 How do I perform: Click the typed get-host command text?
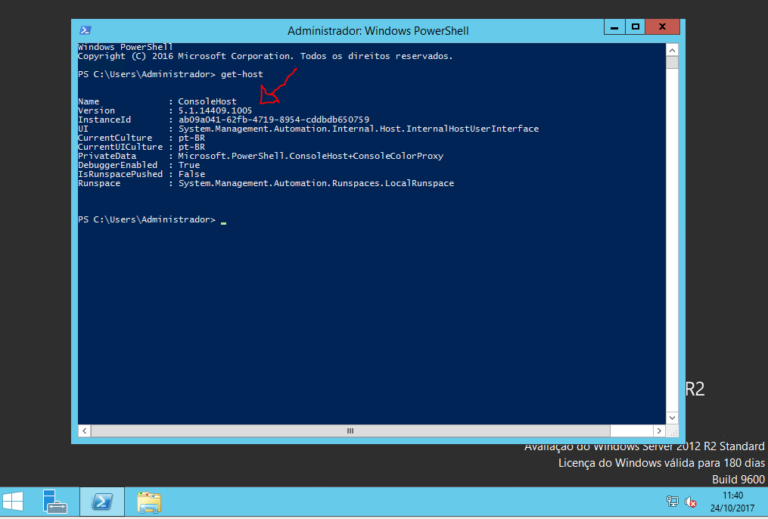point(241,74)
